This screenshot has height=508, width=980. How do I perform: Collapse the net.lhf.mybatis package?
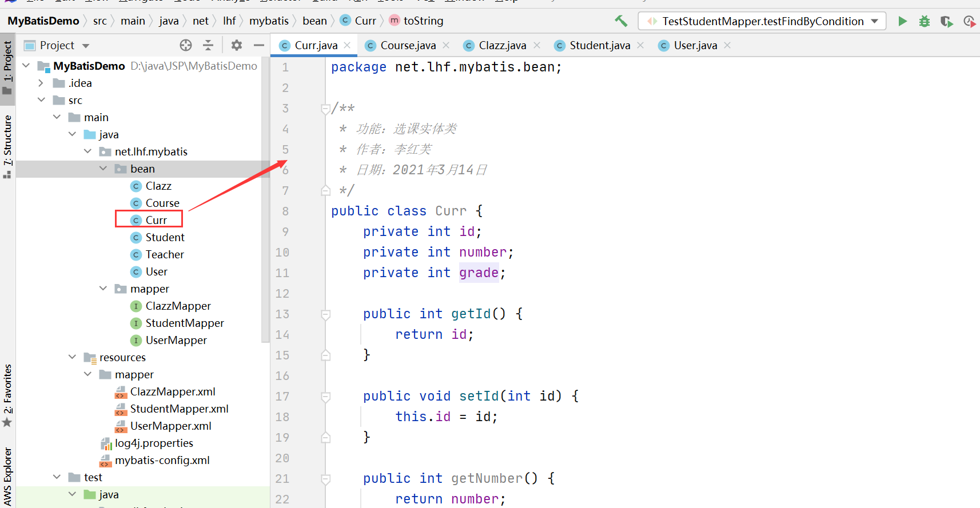(87, 151)
